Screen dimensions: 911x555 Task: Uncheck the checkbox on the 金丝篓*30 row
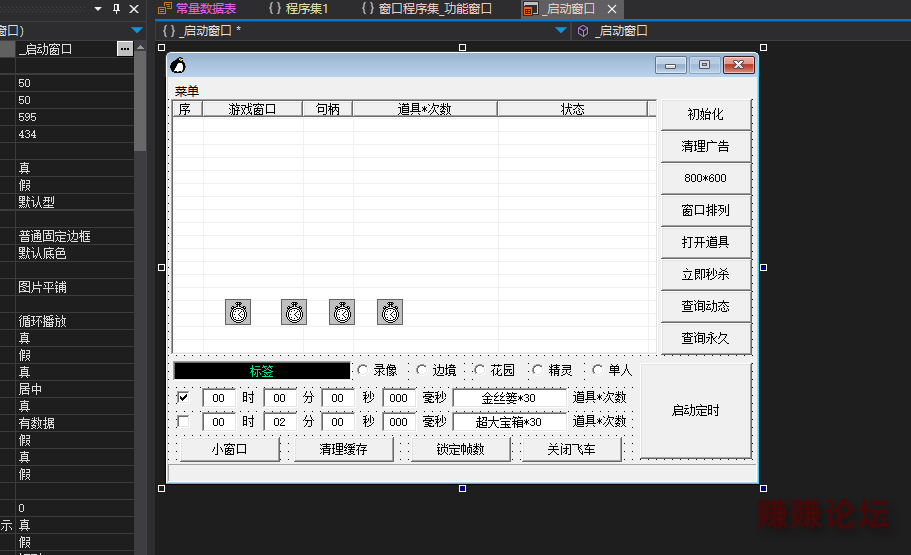pos(183,397)
